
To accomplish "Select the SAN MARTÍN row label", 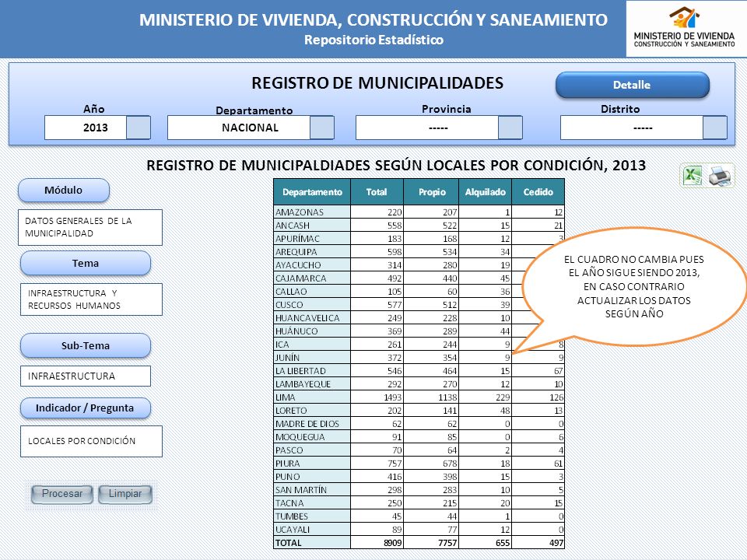I will pos(312,489).
